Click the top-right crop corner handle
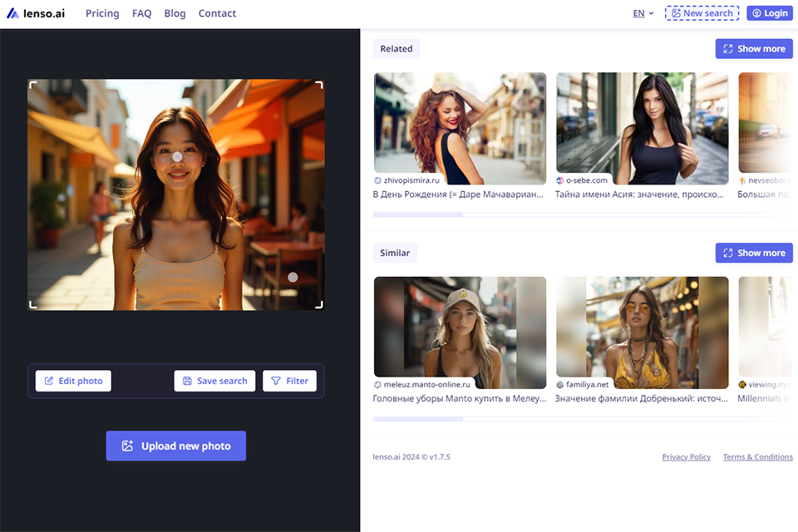Viewport: 798px width, 532px height. tap(319, 85)
